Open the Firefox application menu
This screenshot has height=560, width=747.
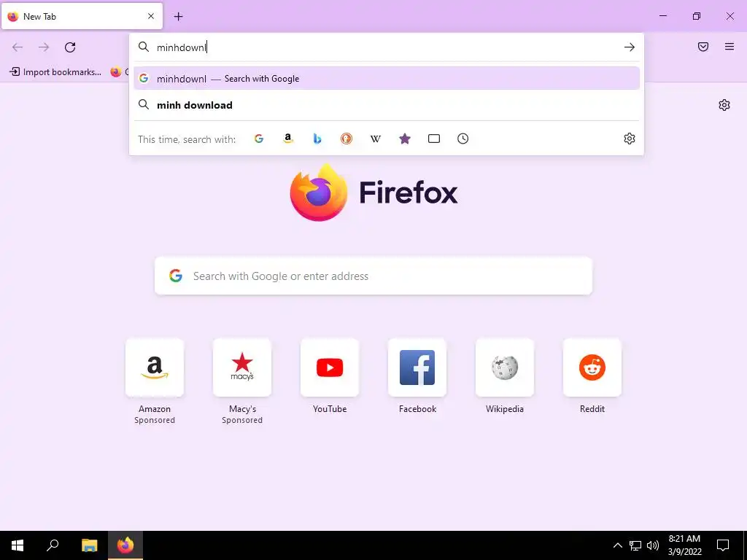(729, 47)
